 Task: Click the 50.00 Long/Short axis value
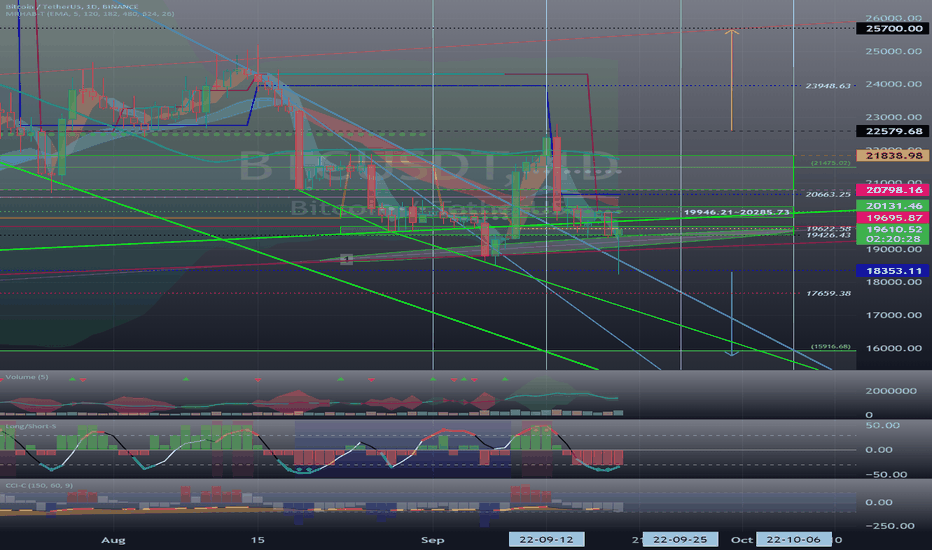[882, 426]
